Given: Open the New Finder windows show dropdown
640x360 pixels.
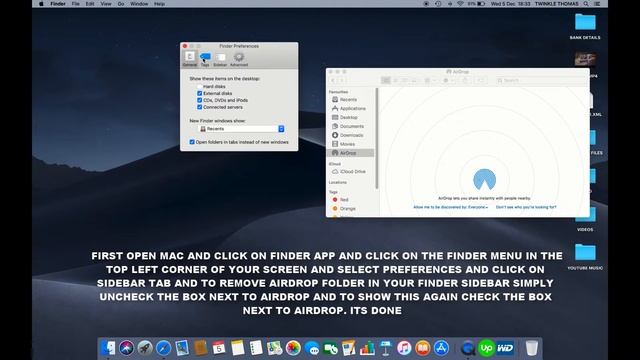Looking at the screenshot, I should point(241,129).
